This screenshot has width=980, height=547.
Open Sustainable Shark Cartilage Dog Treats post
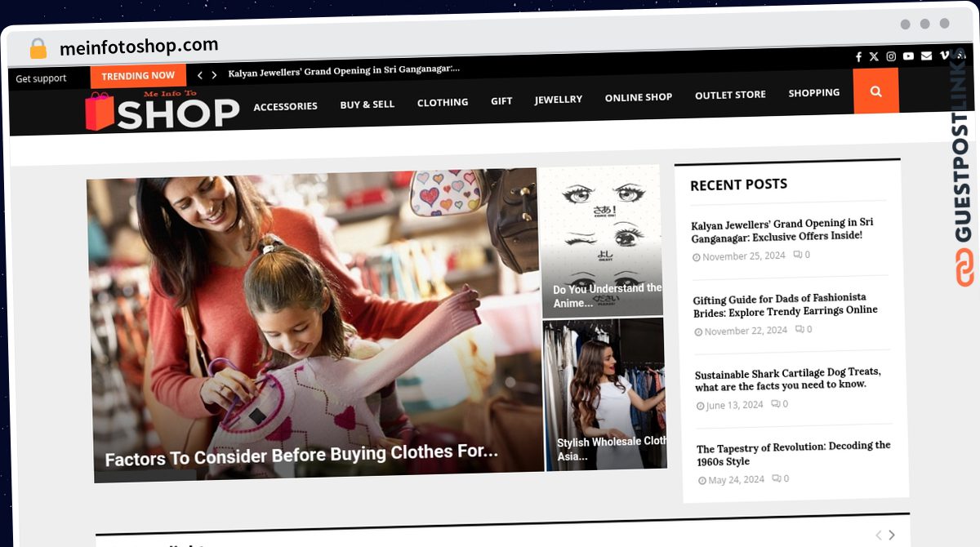tap(788, 379)
